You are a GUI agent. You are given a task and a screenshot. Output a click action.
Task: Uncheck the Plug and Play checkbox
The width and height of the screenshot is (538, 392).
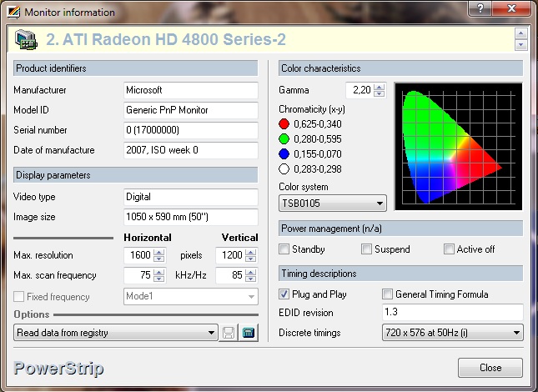[x=284, y=294]
